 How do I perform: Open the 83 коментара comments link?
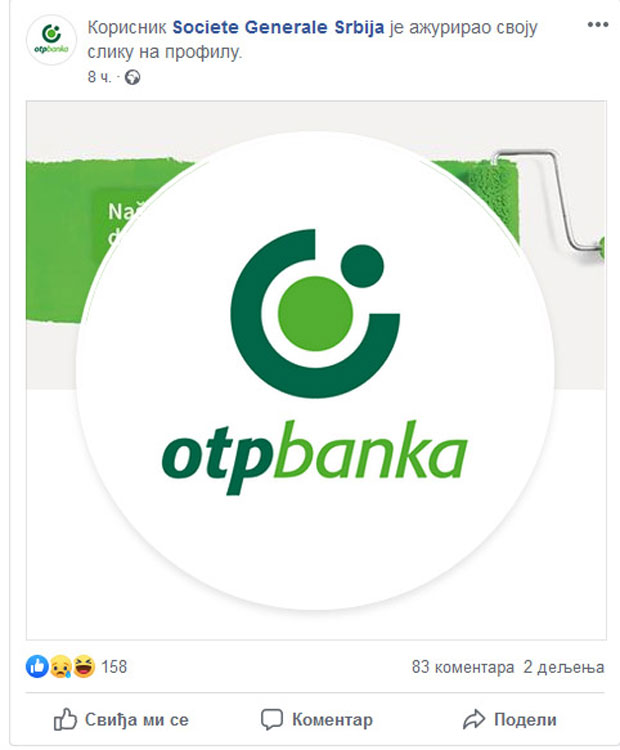pos(463,667)
